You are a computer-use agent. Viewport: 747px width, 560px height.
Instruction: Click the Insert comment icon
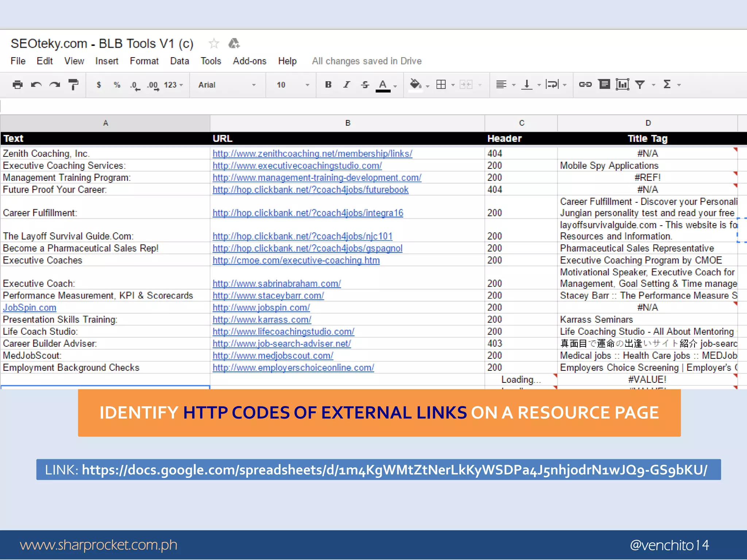(x=604, y=85)
